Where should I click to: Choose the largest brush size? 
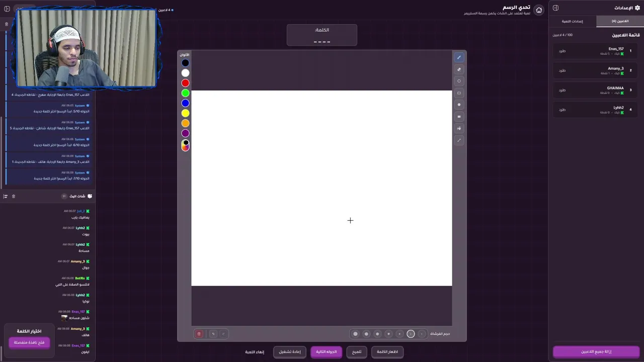tap(355, 334)
